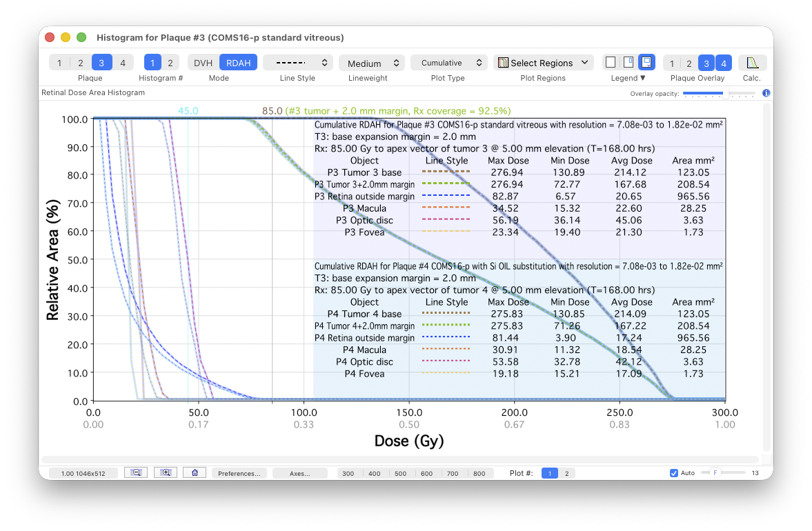812x531 pixels.
Task: Select the right filled legend style icon
Action: click(x=646, y=61)
